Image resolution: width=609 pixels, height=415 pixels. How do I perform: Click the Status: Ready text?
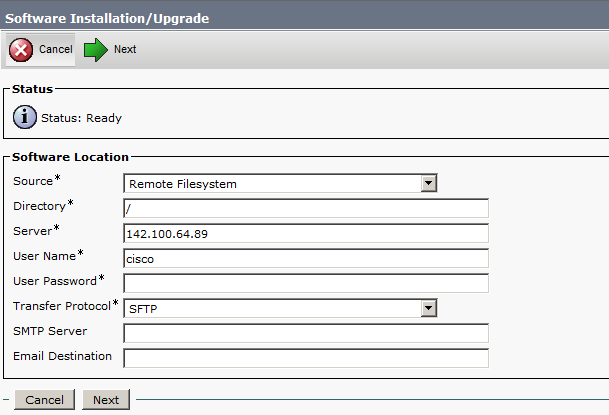click(82, 118)
